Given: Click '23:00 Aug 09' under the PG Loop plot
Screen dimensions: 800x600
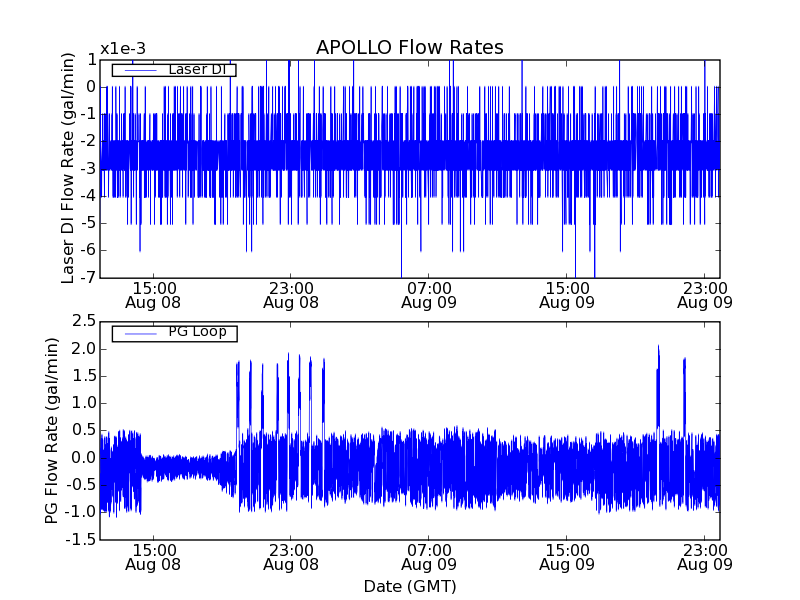Looking at the screenshot, I should pyautogui.click(x=705, y=558).
